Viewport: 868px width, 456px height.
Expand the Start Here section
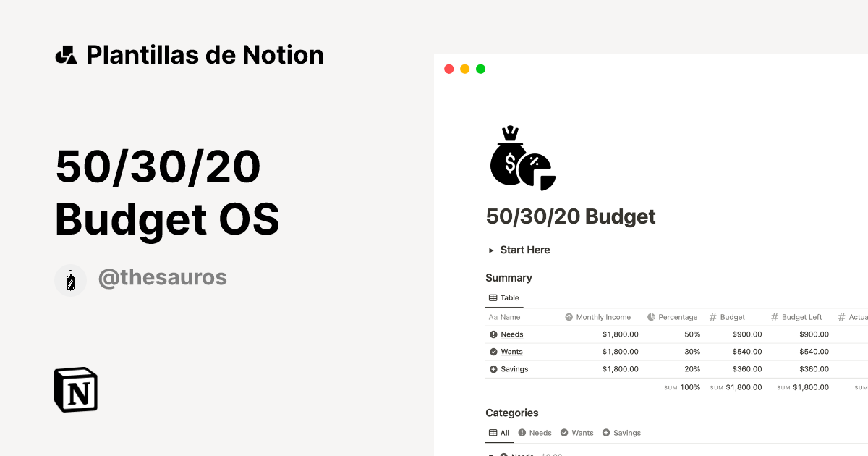coord(491,250)
